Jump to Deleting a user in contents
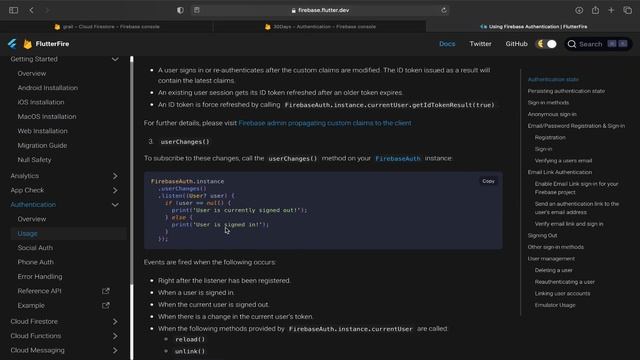 coord(553,270)
